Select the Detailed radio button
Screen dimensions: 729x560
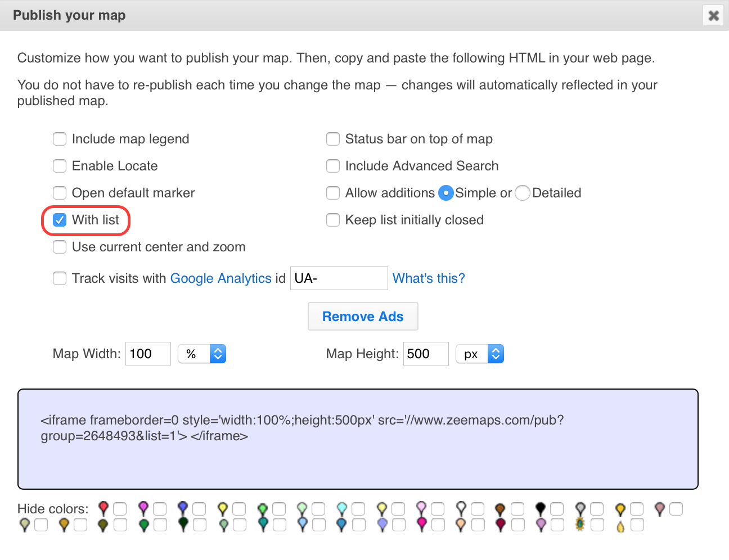coord(523,193)
